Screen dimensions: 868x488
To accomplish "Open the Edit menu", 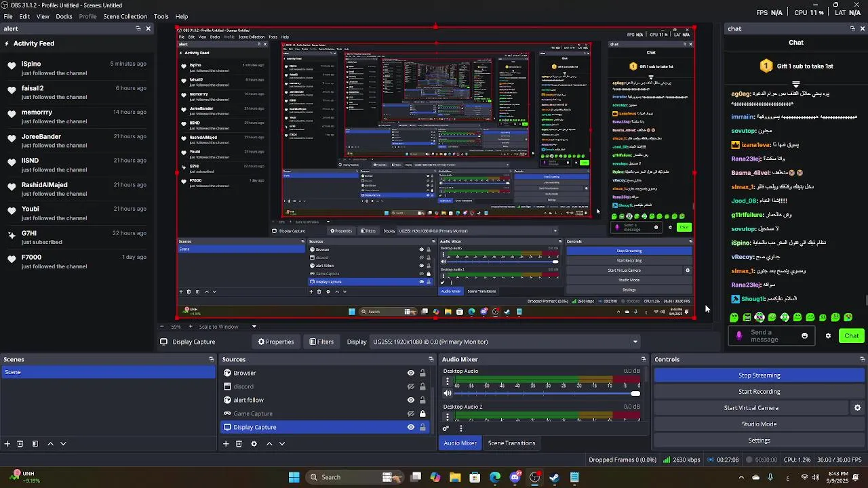I will (x=24, y=16).
